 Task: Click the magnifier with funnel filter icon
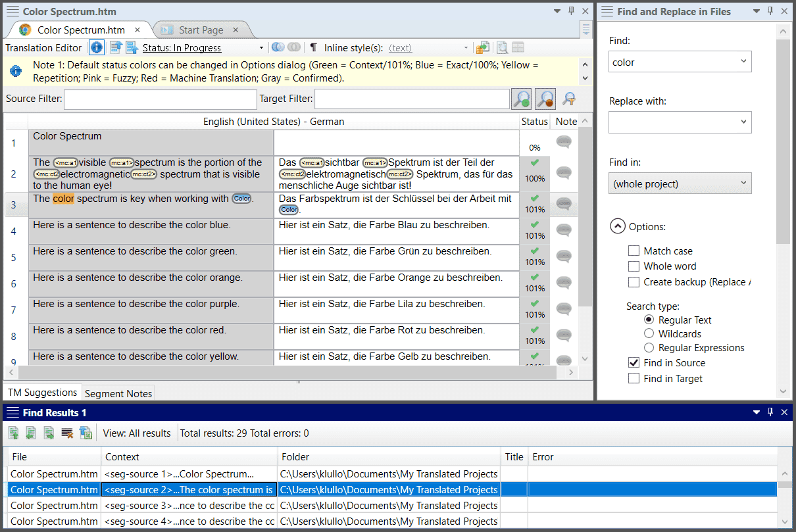[x=569, y=99]
